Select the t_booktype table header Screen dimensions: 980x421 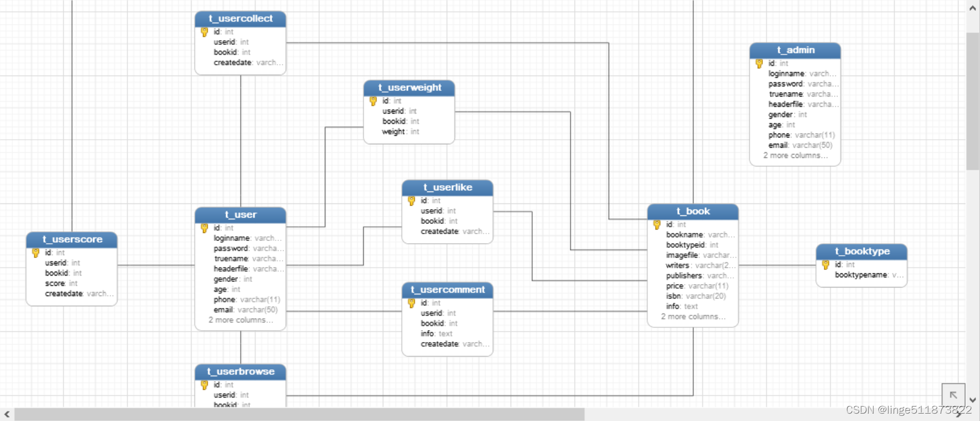pyautogui.click(x=862, y=251)
